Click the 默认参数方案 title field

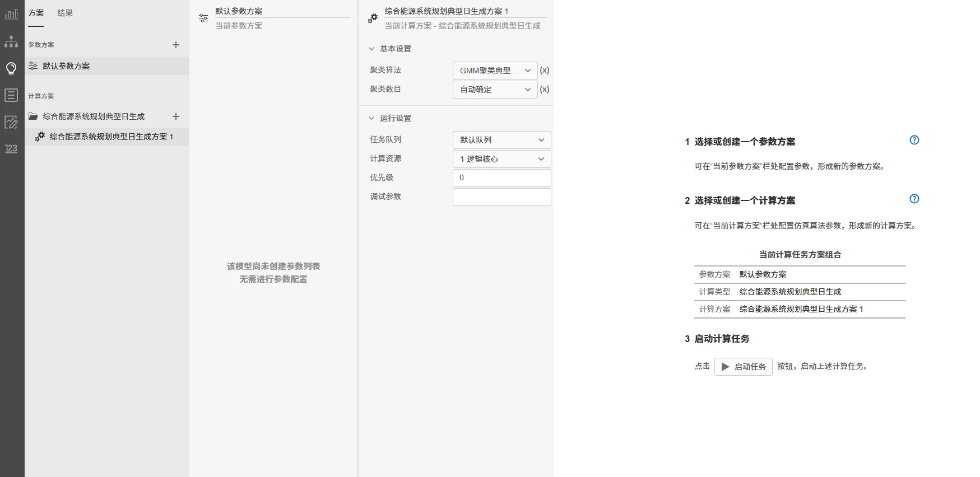[x=282, y=11]
